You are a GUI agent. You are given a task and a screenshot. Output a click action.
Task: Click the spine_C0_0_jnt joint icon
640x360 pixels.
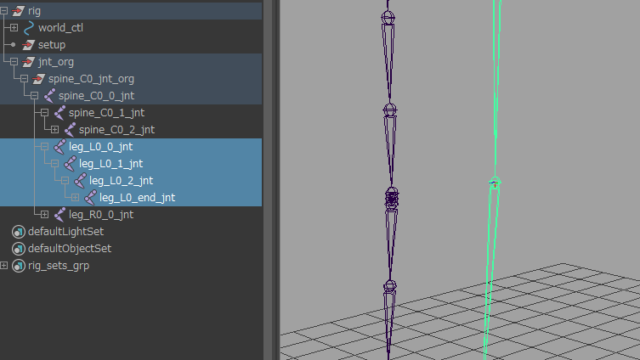(x=49, y=96)
